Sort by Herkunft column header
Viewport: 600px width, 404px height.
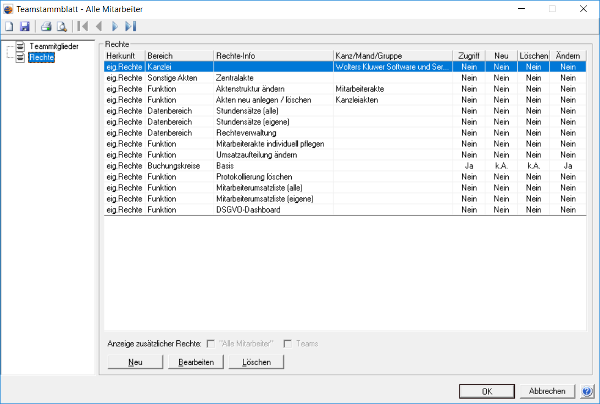pos(125,56)
